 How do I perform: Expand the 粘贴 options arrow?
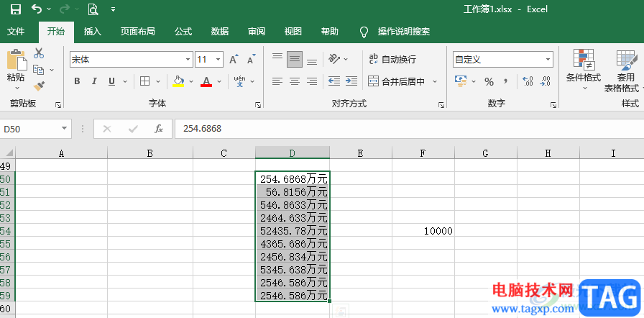tap(17, 88)
